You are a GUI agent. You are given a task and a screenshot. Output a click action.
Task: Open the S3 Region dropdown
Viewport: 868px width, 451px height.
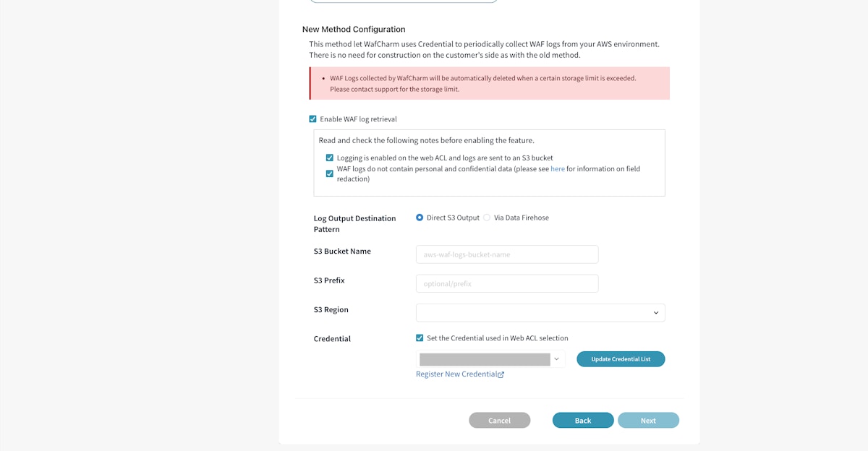coord(540,312)
